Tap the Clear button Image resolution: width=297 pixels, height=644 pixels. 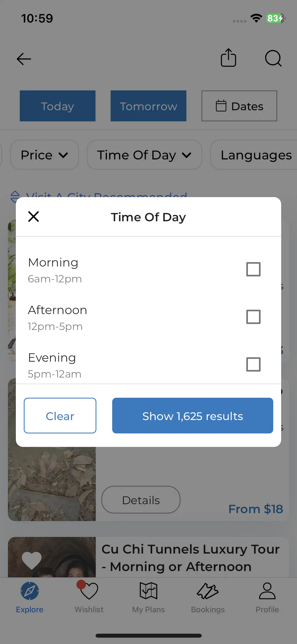click(60, 416)
